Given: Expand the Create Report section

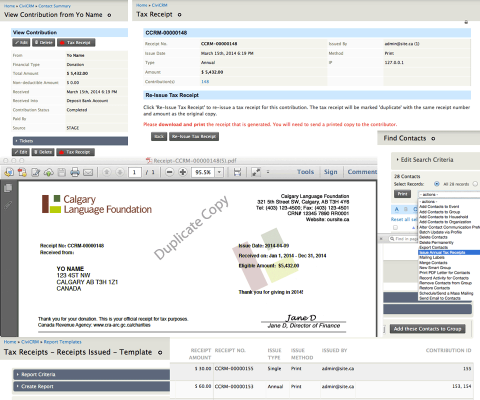Looking at the screenshot, I should click(x=91, y=386).
